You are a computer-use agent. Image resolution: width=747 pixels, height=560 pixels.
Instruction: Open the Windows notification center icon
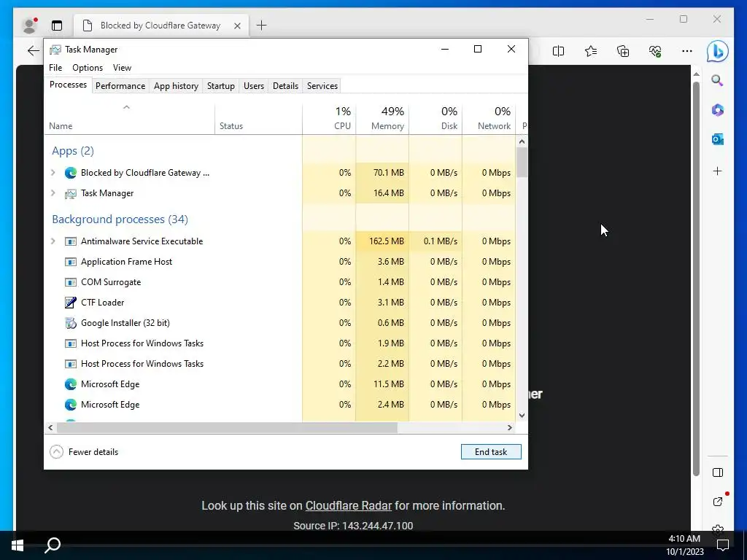coord(723,545)
